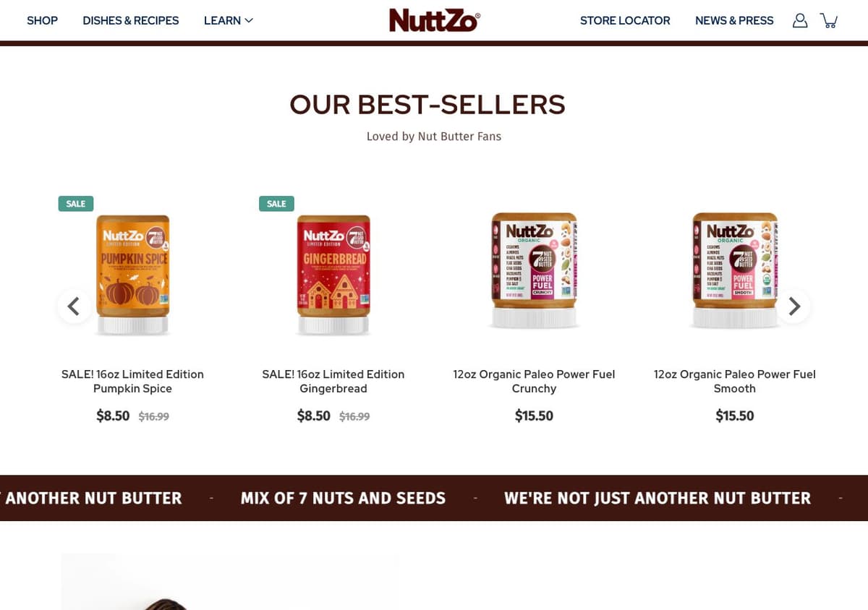868x610 pixels.
Task: Open Power Fuel Smooth jar image
Action: [x=735, y=270]
